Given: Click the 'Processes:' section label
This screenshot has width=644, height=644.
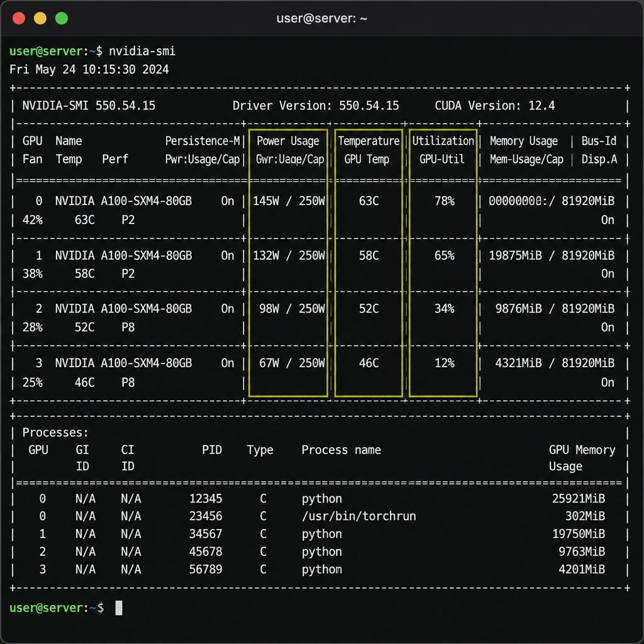Looking at the screenshot, I should coord(55,433).
